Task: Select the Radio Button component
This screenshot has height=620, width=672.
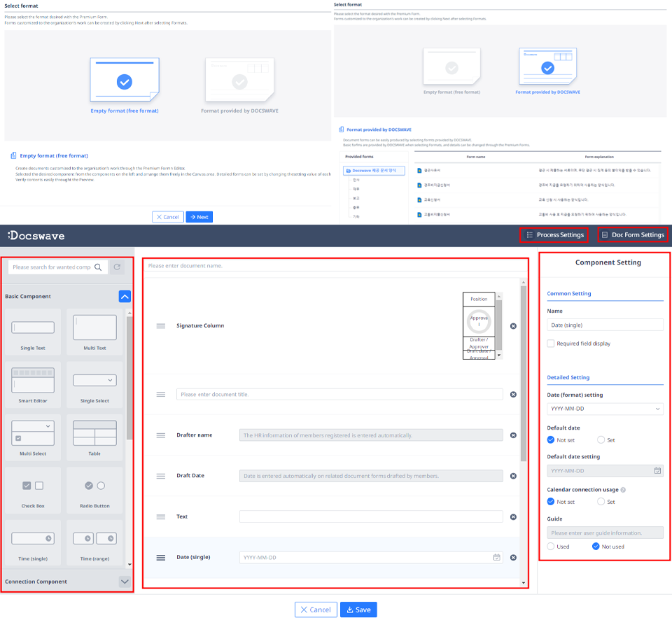Action: click(94, 490)
